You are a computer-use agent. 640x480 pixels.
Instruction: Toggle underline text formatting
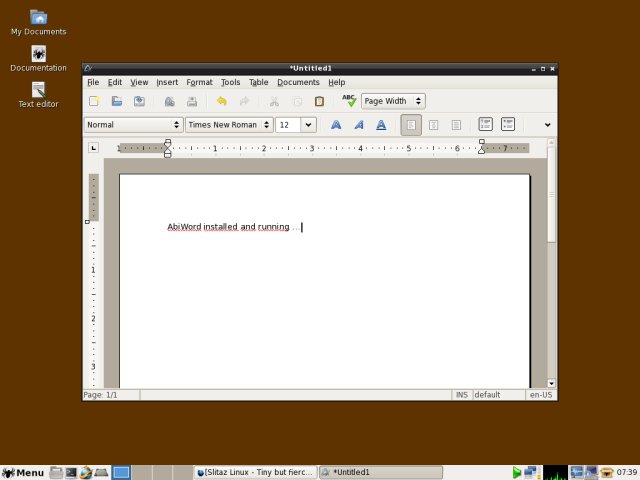[x=381, y=124]
